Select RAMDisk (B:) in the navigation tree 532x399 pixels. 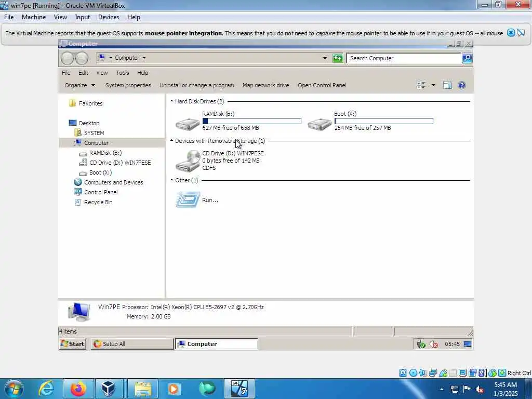pos(105,153)
